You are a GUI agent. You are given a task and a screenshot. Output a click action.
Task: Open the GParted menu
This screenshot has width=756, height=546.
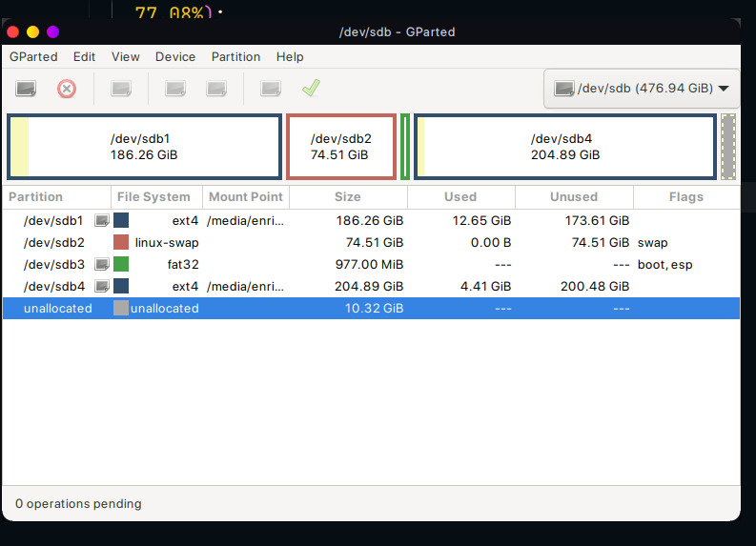[x=33, y=57]
